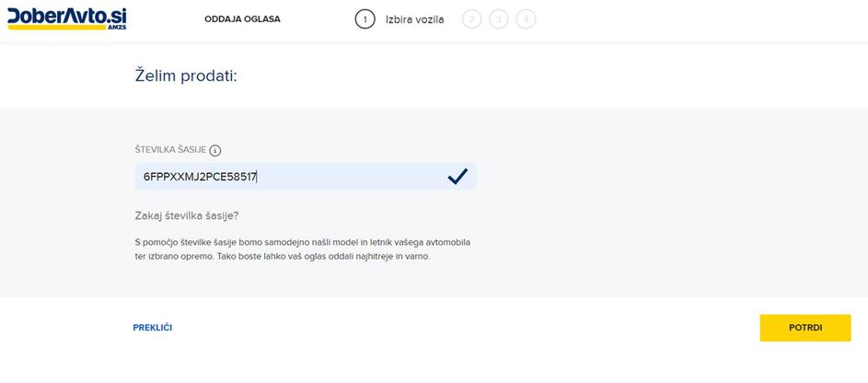868x383 pixels.
Task: Select step 4 circle in progress indicator
Action: (527, 19)
